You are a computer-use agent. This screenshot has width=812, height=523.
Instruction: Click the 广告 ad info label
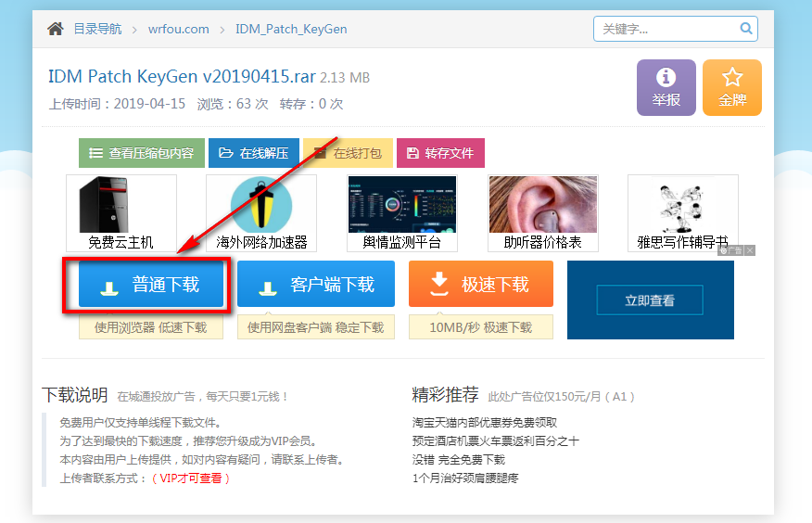(731, 250)
